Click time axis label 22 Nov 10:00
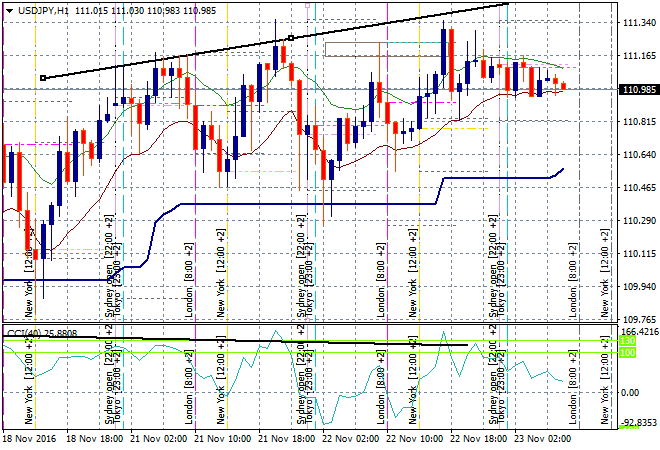The image size is (660, 450). click(x=415, y=439)
